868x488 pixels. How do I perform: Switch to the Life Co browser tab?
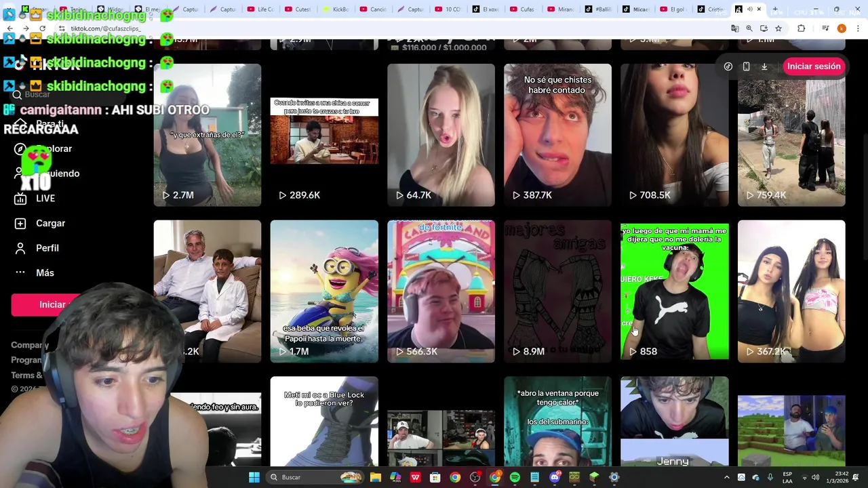point(261,9)
